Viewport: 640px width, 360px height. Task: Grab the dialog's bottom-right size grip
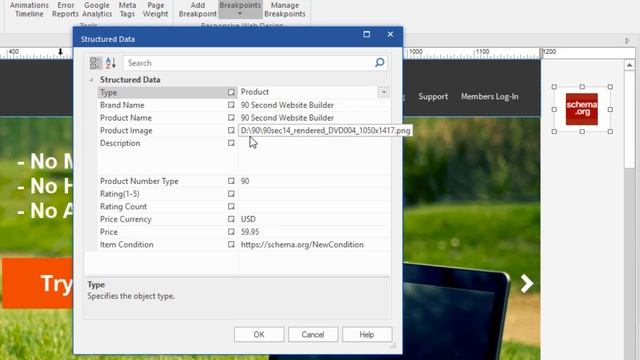[x=393, y=345]
